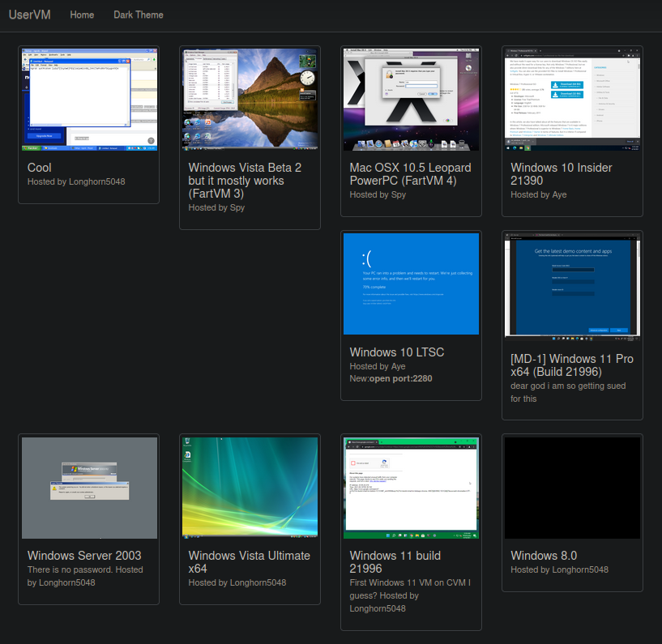The height and width of the screenshot is (644, 662).
Task: Open Windows 10 Insider 21390 thumbnail
Action: 572,100
